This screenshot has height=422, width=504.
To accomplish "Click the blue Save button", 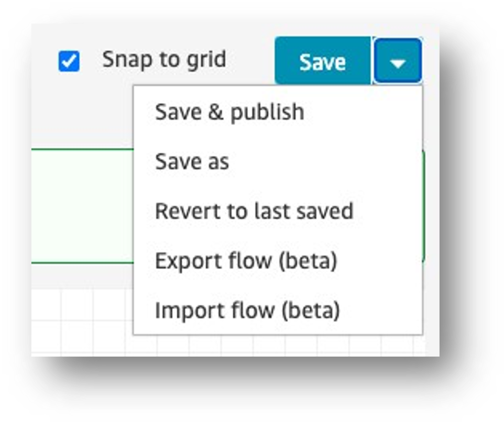I will pos(322,62).
